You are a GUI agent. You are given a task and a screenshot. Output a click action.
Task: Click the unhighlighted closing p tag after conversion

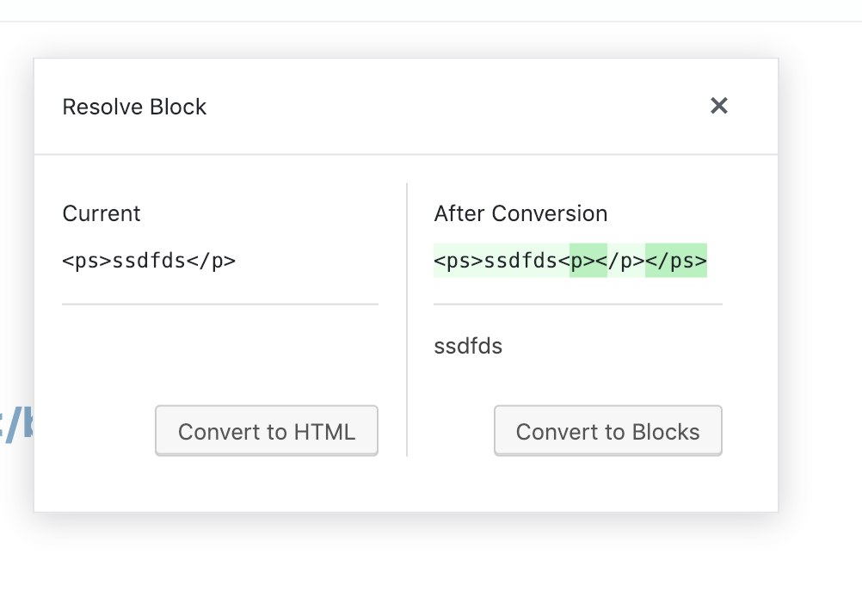pyautogui.click(x=626, y=261)
